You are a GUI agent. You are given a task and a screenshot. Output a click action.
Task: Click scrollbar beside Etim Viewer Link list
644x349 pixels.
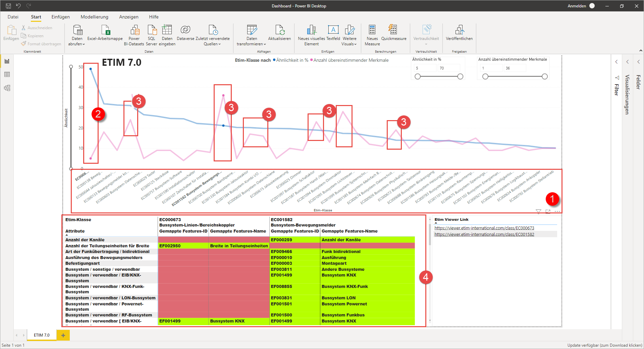[430, 235]
